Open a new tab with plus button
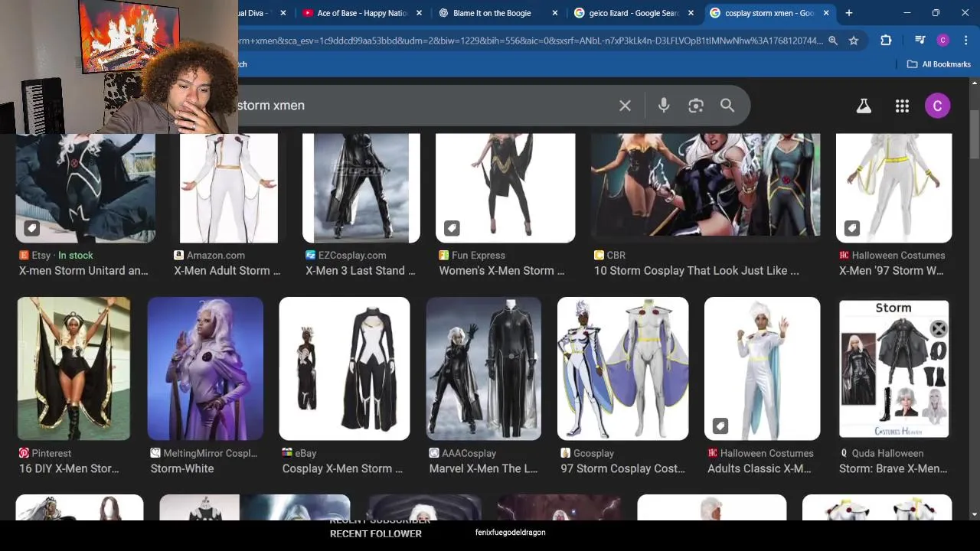The height and width of the screenshot is (551, 980). coord(848,13)
